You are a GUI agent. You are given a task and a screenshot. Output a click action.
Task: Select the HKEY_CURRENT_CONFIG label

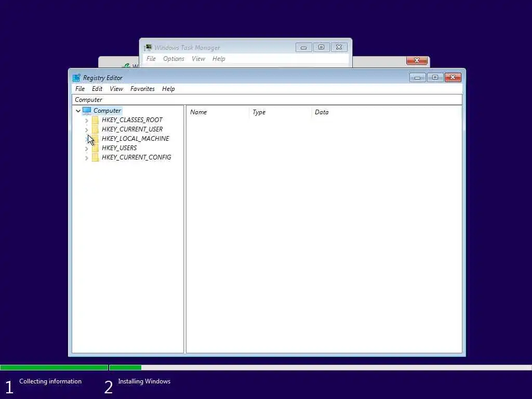coord(137,157)
